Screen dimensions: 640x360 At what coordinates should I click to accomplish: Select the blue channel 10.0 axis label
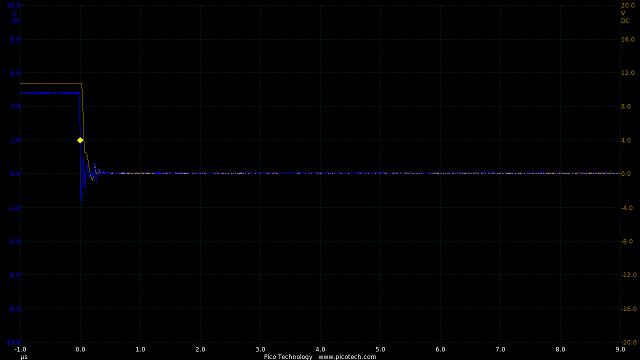click(13, 6)
